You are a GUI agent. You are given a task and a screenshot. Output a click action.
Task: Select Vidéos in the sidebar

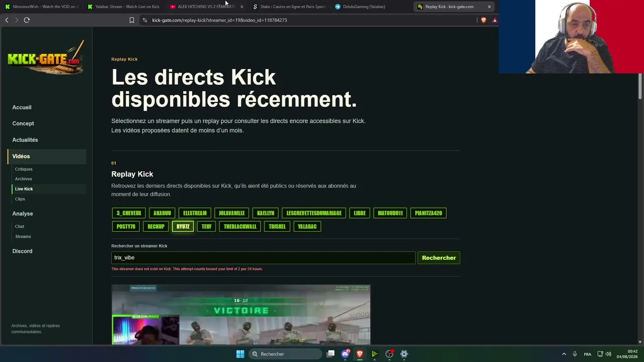tap(47, 156)
